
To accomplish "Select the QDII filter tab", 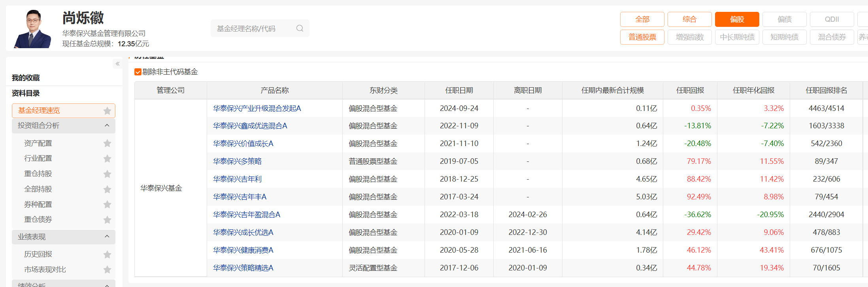I will [832, 19].
